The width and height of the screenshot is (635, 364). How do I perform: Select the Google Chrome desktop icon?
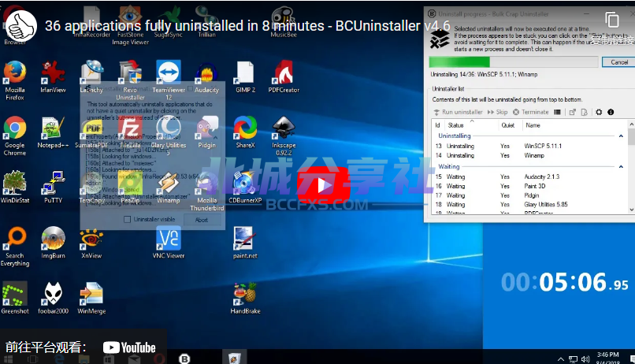click(15, 136)
